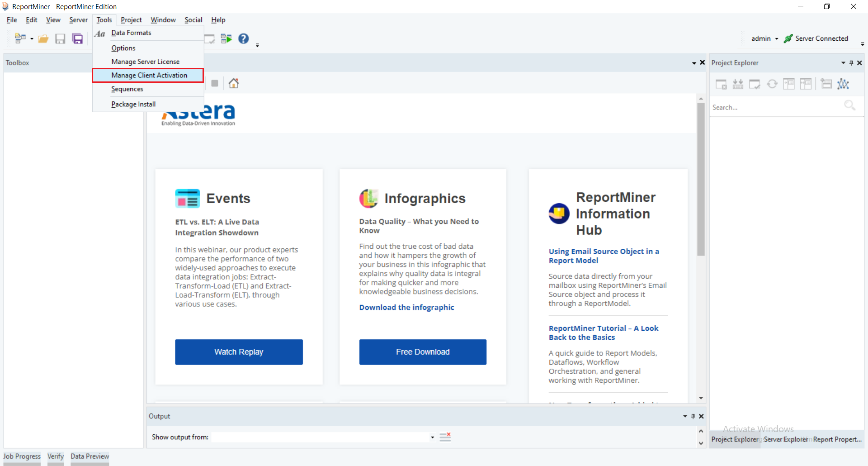
Task: Expand the admin user dropdown
Action: click(777, 39)
